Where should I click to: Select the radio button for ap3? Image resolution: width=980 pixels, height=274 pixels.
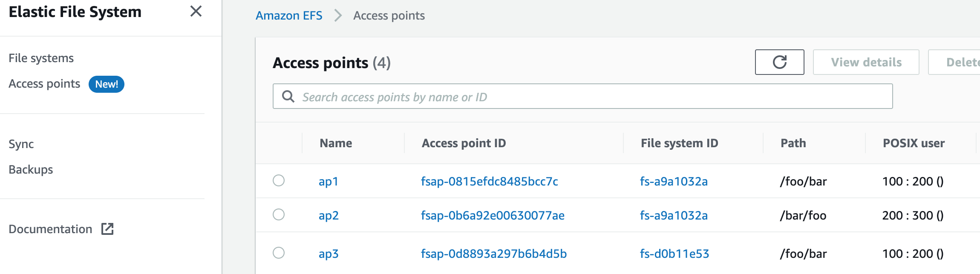coord(279,253)
